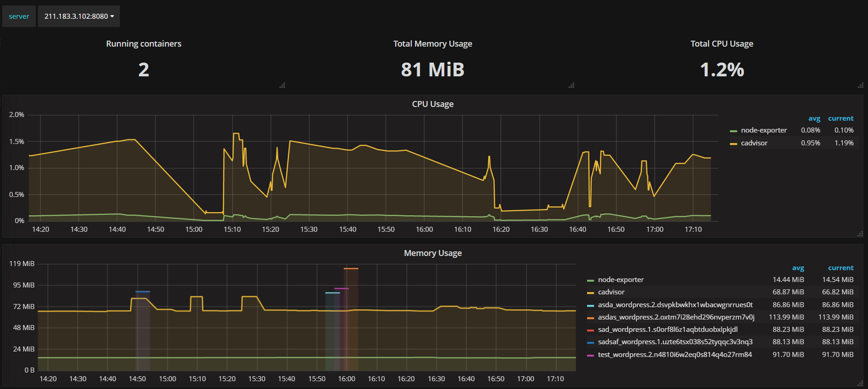Sort CPU legend by avg column

(814, 118)
